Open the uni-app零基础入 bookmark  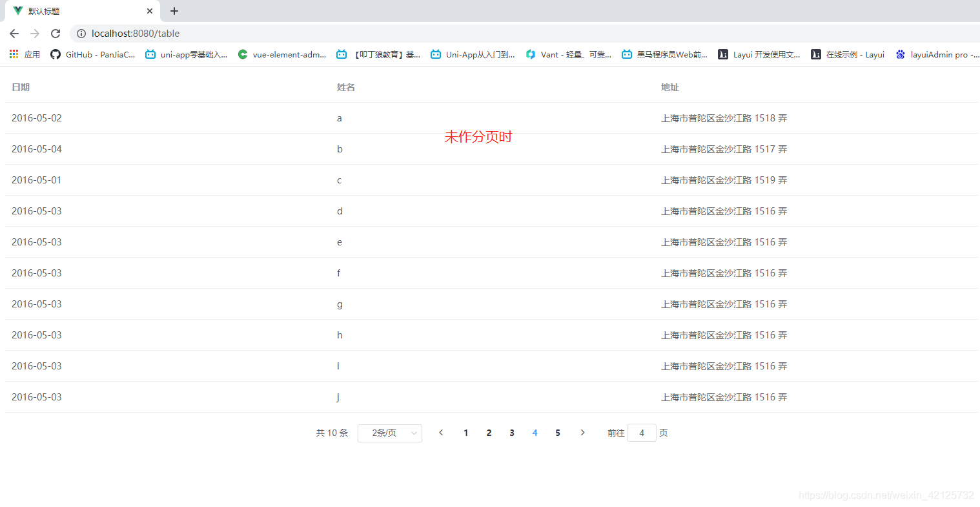187,54
